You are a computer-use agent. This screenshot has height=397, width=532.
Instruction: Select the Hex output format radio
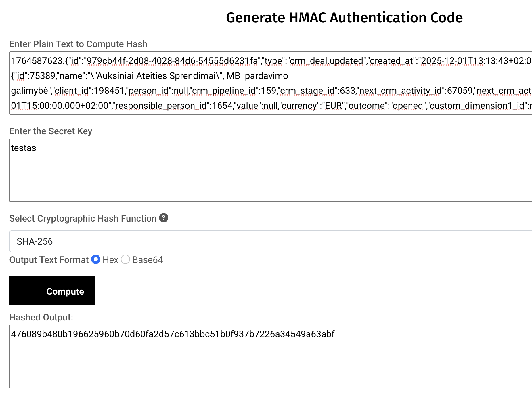(x=96, y=259)
